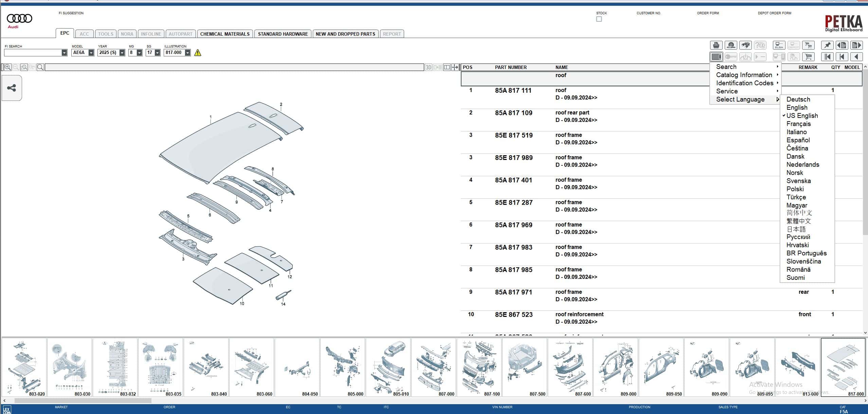Click the pushpin icon
The width and height of the screenshot is (868, 414).
(827, 45)
